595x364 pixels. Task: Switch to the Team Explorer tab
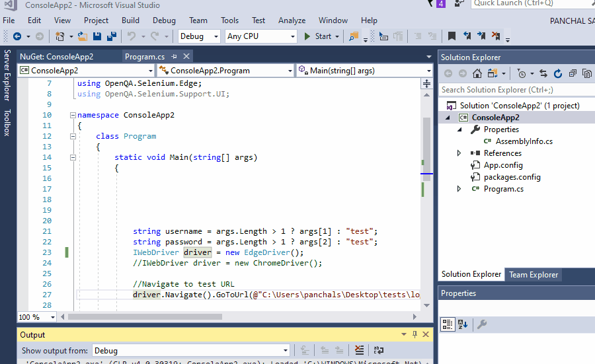534,275
